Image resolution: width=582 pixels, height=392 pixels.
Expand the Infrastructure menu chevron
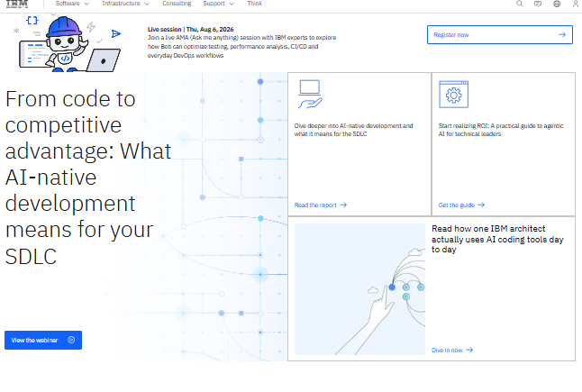coord(147,4)
